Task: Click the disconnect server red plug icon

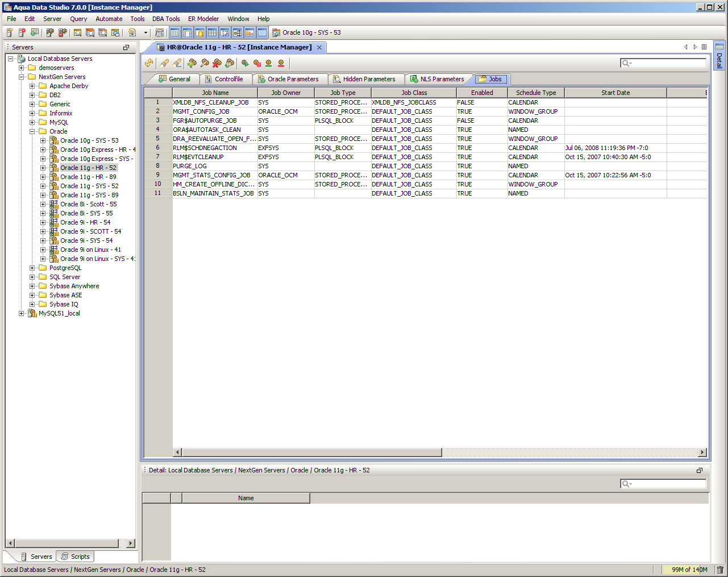Action: [63, 32]
